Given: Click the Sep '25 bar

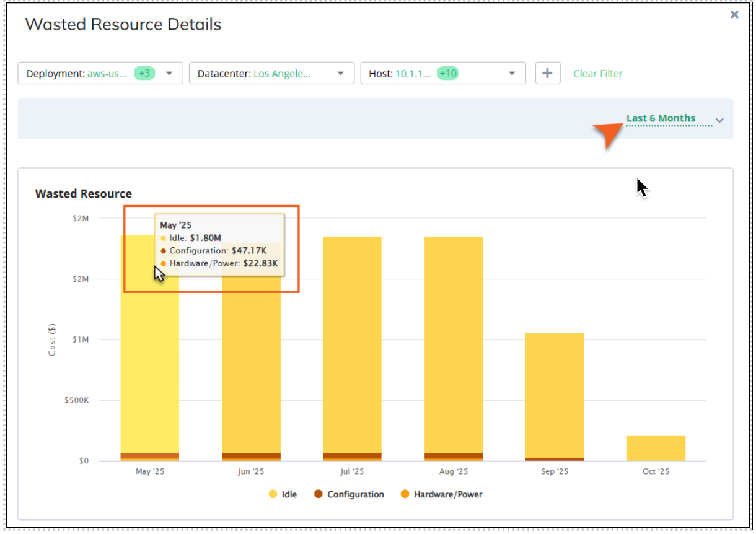Looking at the screenshot, I should 555,396.
